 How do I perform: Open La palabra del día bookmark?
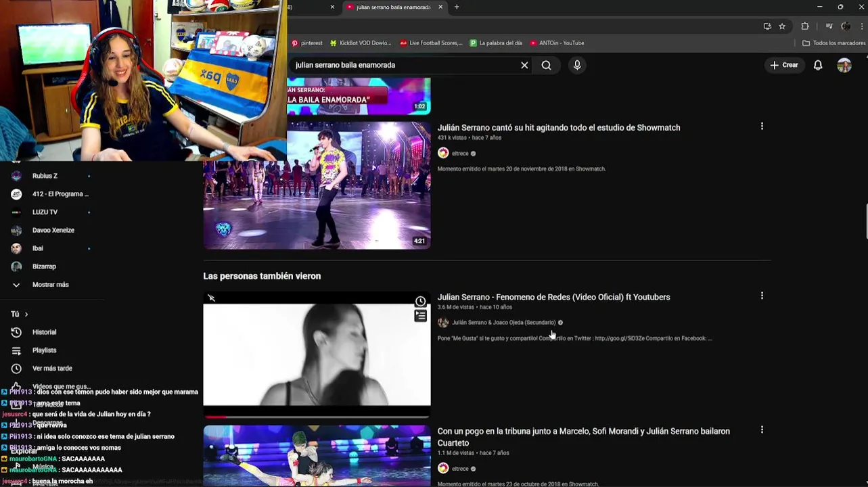click(496, 43)
